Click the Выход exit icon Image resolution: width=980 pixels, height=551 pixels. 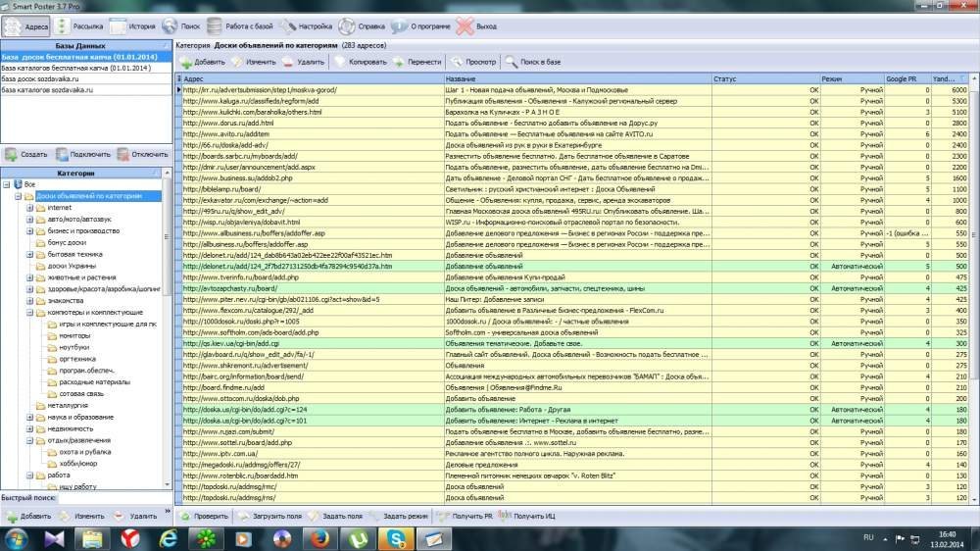pos(476,26)
